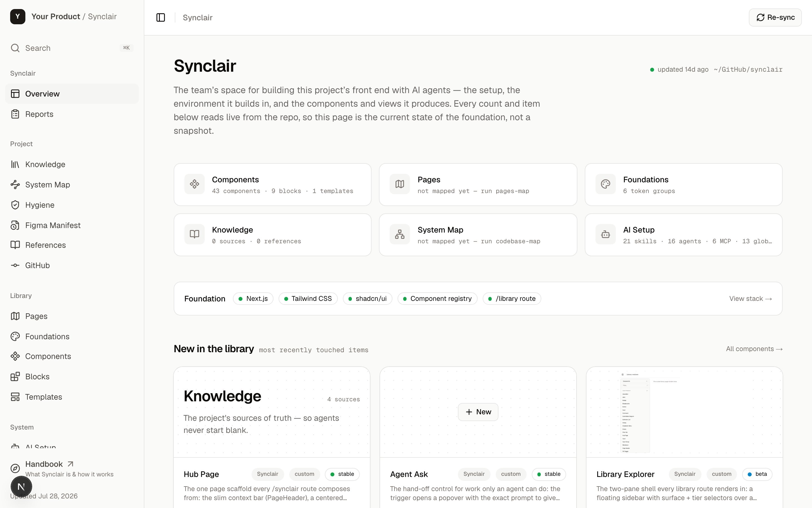Open the Library Explorer preview thumbnail

tap(685, 412)
